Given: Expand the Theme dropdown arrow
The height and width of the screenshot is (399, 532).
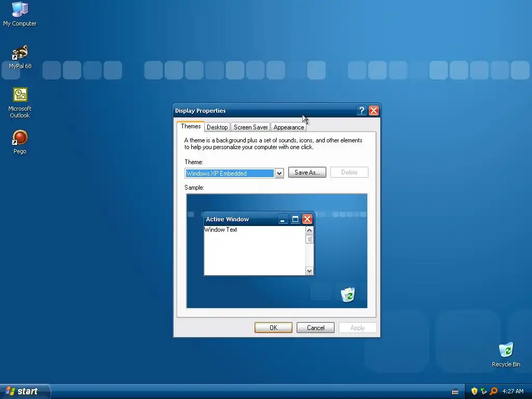Looking at the screenshot, I should tap(279, 174).
